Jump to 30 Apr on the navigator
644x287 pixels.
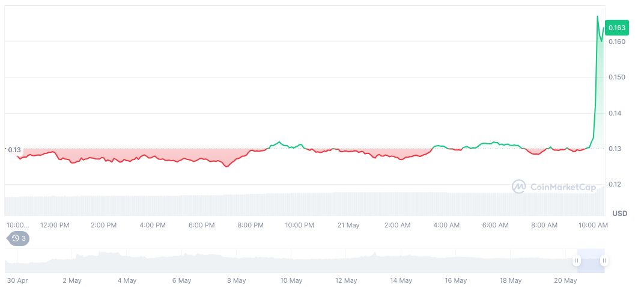click(18, 280)
